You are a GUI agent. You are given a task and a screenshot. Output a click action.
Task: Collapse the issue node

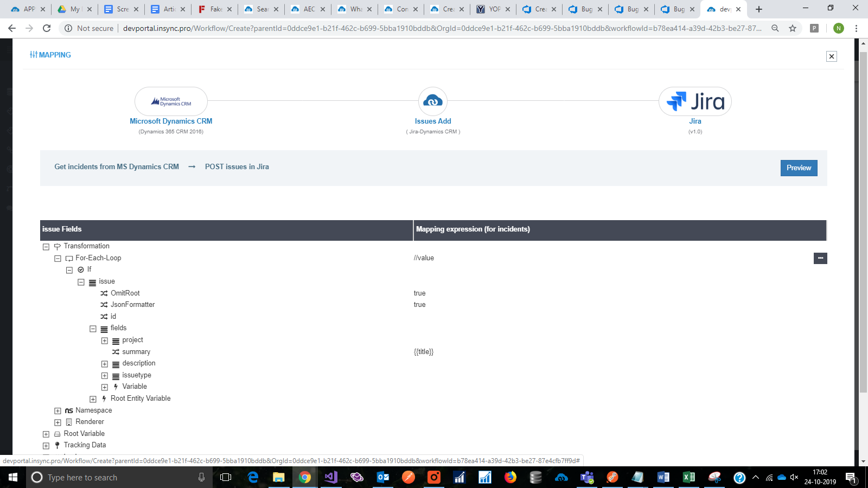(x=81, y=282)
